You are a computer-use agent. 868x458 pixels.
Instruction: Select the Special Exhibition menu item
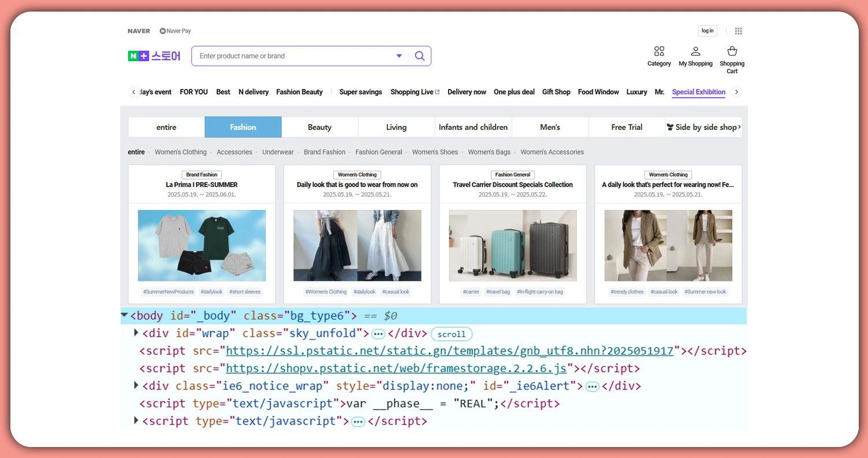[x=698, y=92]
